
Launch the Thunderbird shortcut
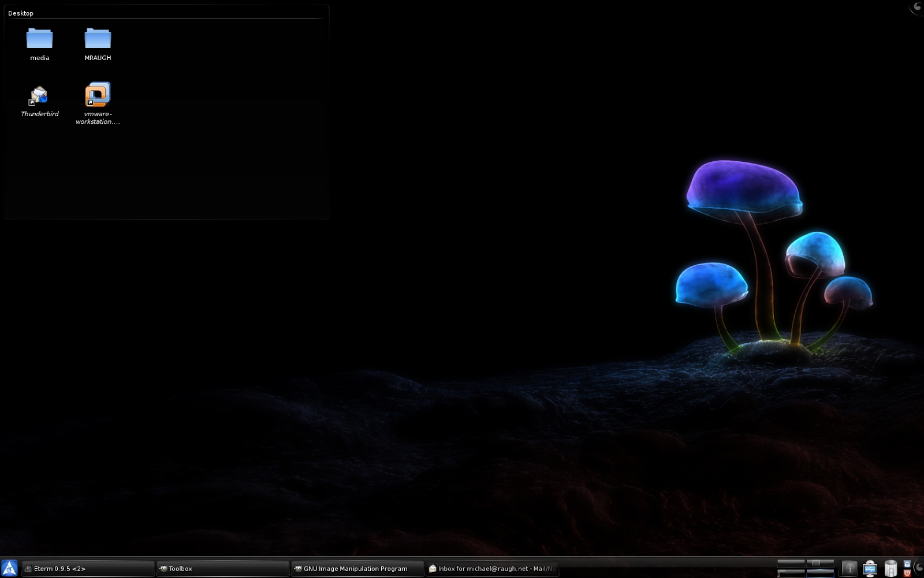39,101
